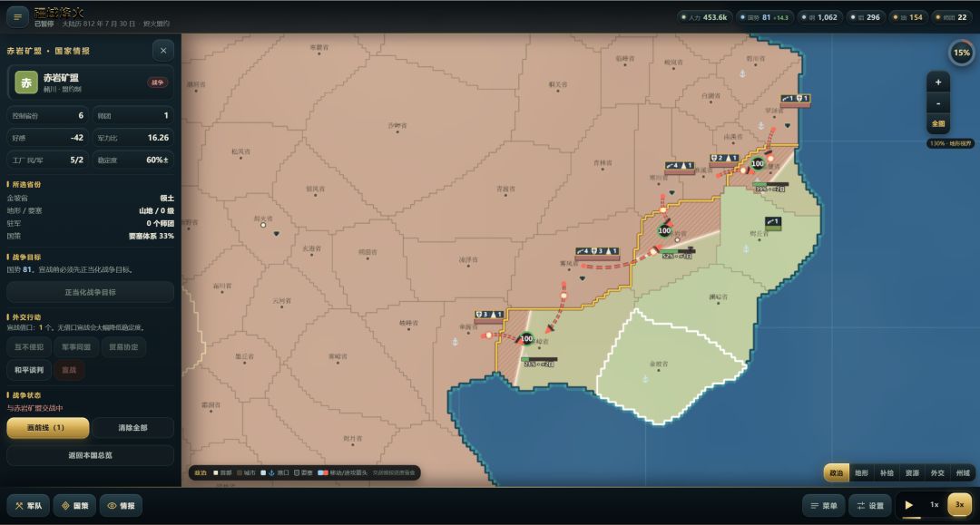980x525 pixels.
Task: Switch to the 外交 diplomacy map mode
Action: [937, 473]
